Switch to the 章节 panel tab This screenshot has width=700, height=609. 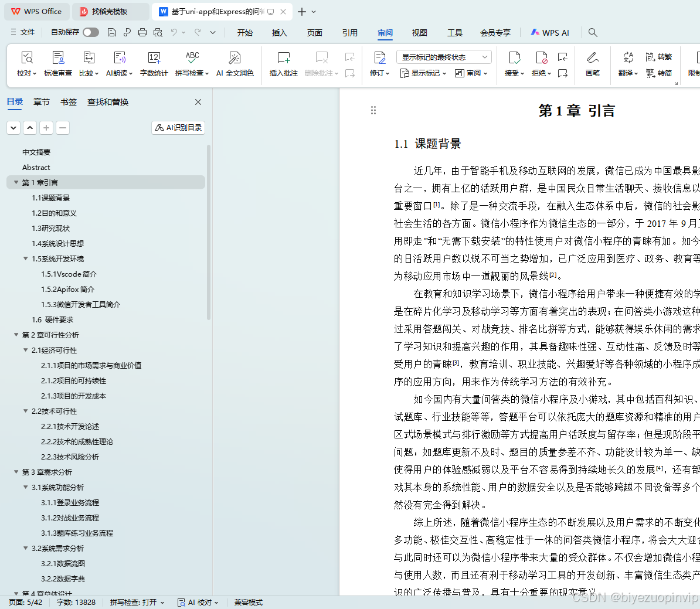click(42, 102)
